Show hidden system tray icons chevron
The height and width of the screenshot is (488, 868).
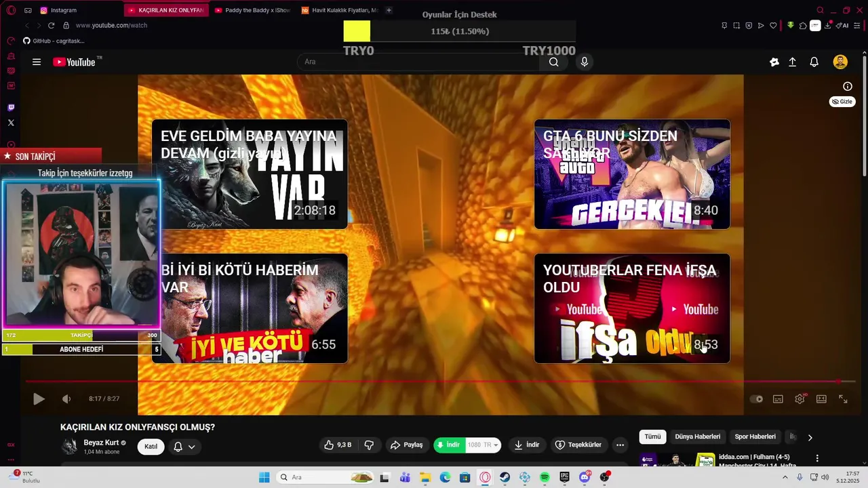pos(785,477)
